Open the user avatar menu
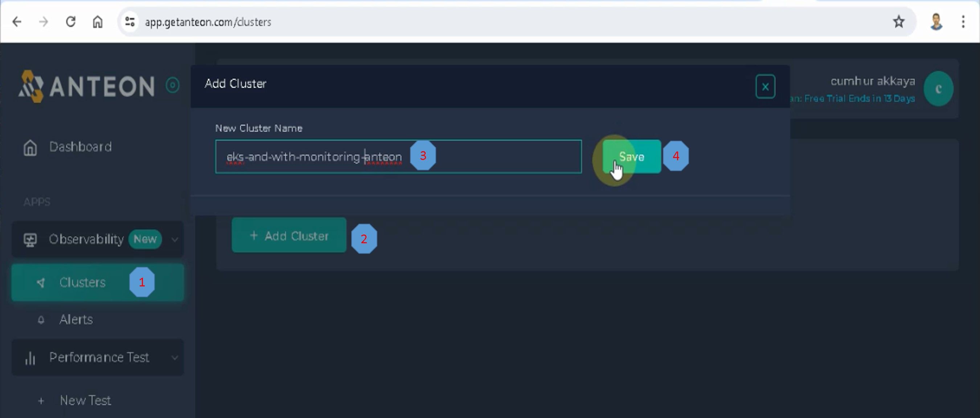The width and height of the screenshot is (980, 418). tap(938, 88)
